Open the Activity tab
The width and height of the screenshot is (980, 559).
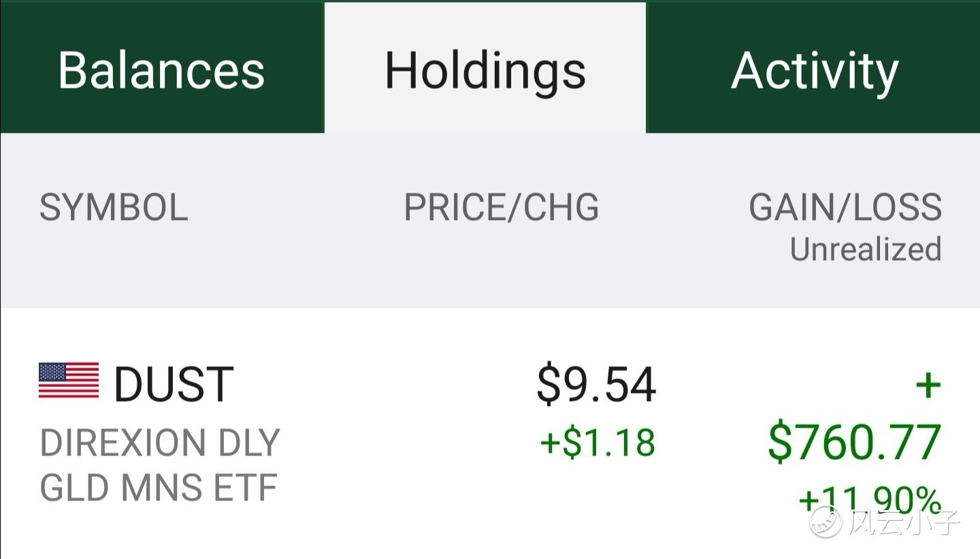(x=813, y=67)
